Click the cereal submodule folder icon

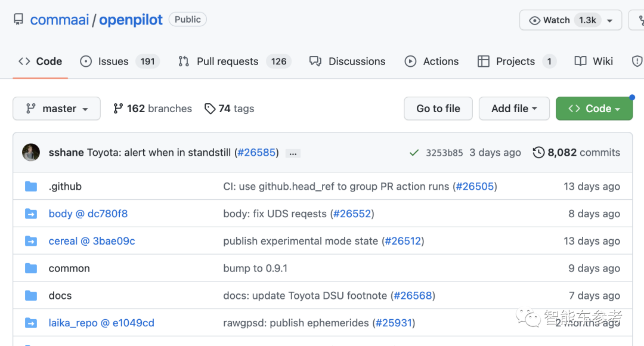coord(31,241)
